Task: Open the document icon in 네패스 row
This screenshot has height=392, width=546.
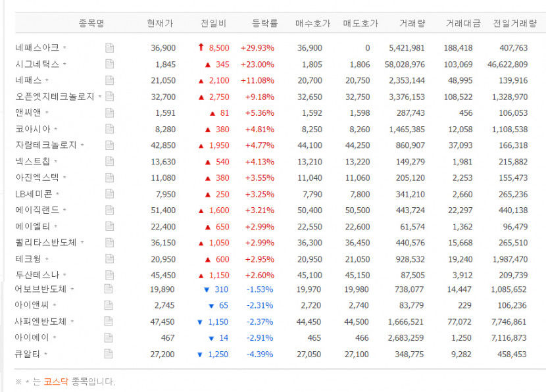Action: click(x=109, y=80)
